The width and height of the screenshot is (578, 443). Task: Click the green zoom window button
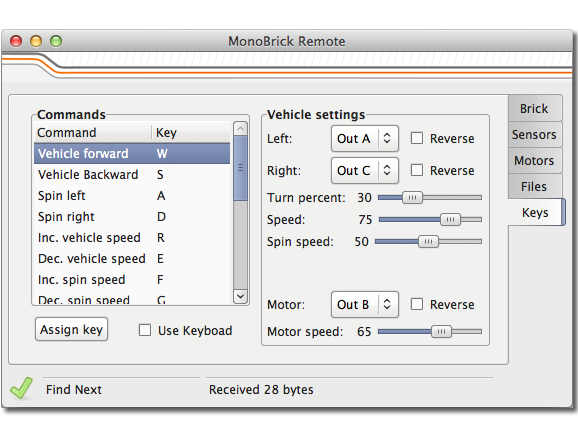tap(56, 41)
